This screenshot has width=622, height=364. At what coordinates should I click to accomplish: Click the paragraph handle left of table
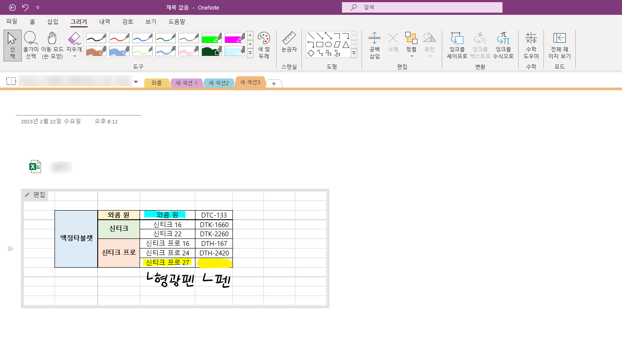point(11,248)
